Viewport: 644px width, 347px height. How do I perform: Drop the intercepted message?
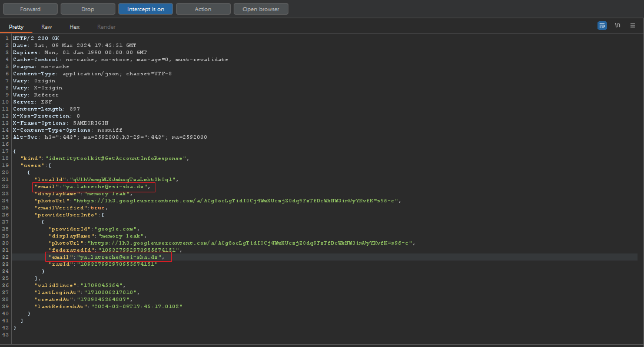pos(88,9)
